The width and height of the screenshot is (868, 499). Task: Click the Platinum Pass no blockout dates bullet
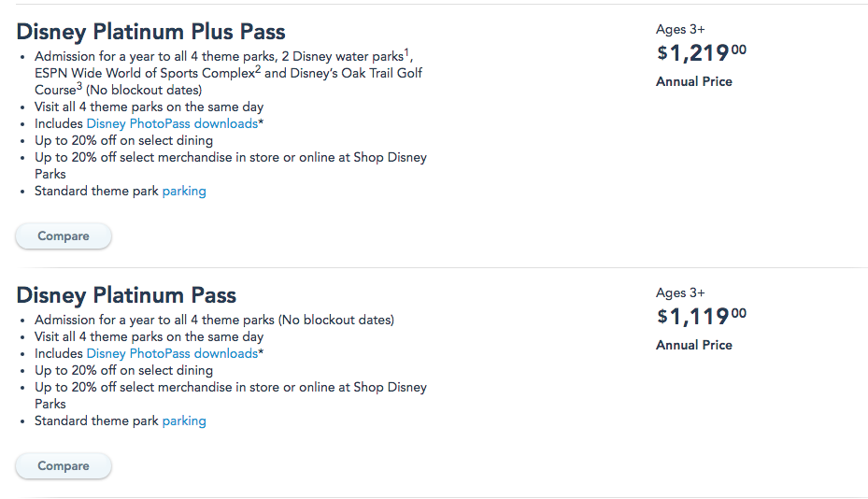click(214, 320)
